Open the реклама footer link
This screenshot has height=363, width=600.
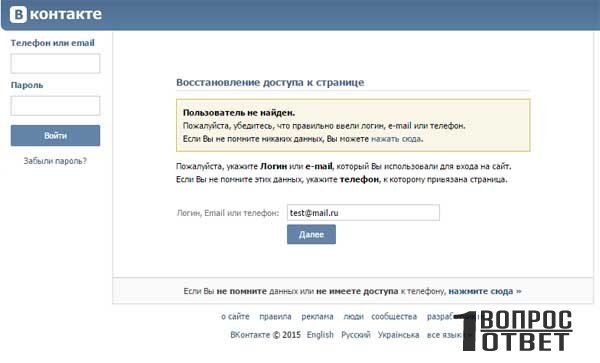tap(318, 317)
